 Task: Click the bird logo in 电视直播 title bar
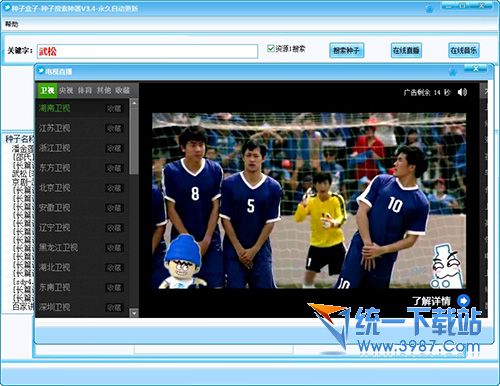41,71
